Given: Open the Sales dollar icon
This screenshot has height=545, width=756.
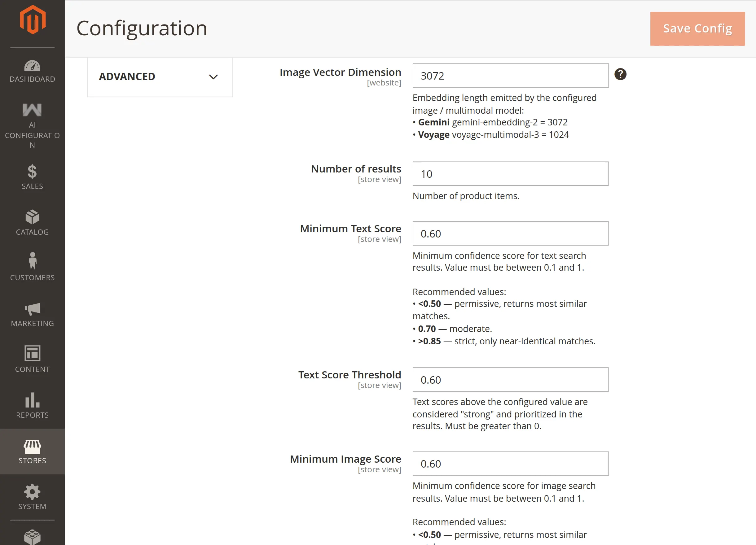Looking at the screenshot, I should click(32, 171).
